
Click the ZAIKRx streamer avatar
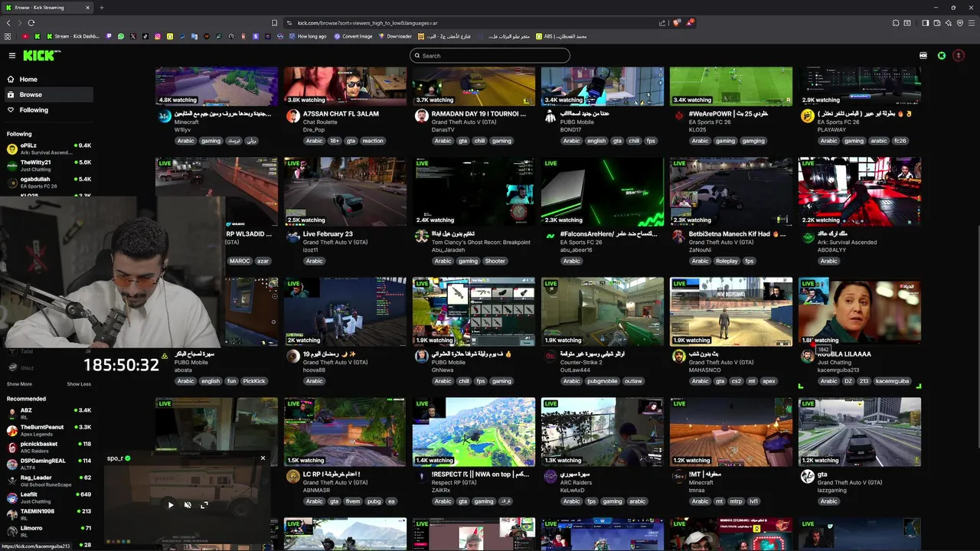pyautogui.click(x=421, y=477)
